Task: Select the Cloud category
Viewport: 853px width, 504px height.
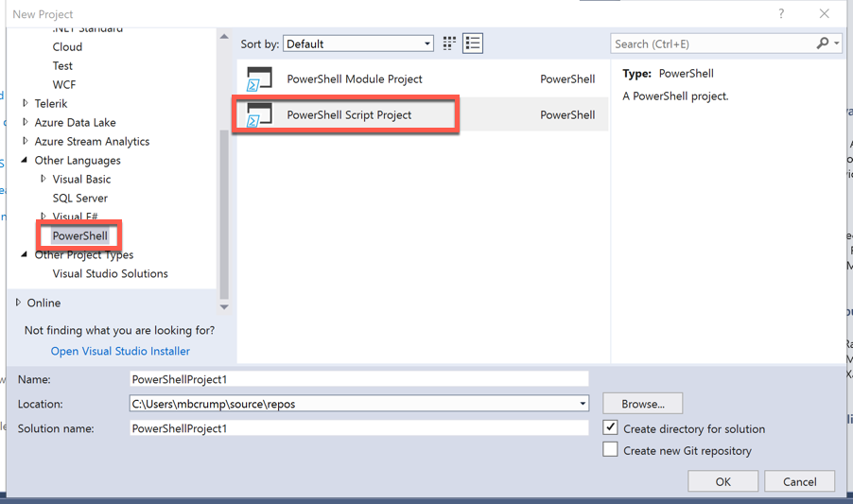Action: click(67, 46)
